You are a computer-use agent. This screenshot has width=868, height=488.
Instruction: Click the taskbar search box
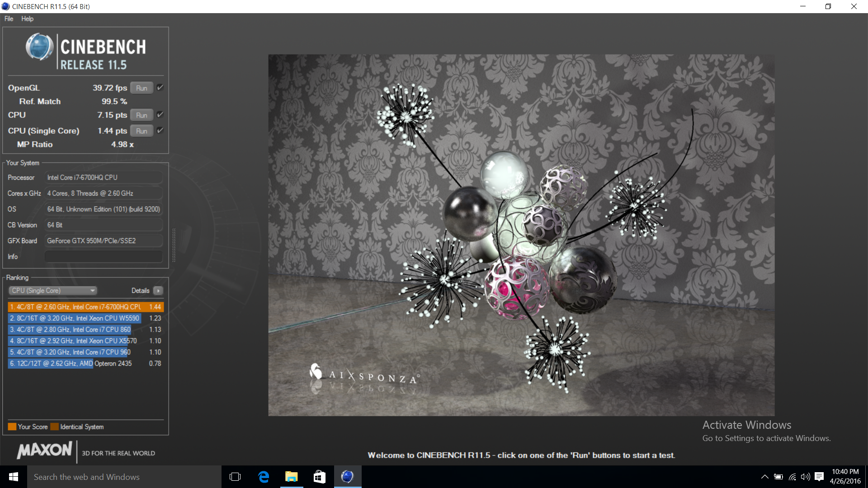tap(124, 477)
